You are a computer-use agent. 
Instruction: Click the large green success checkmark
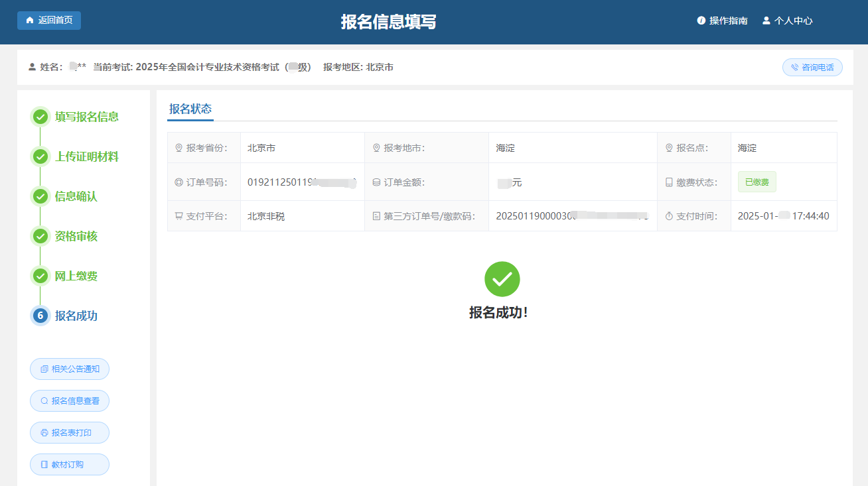click(502, 279)
